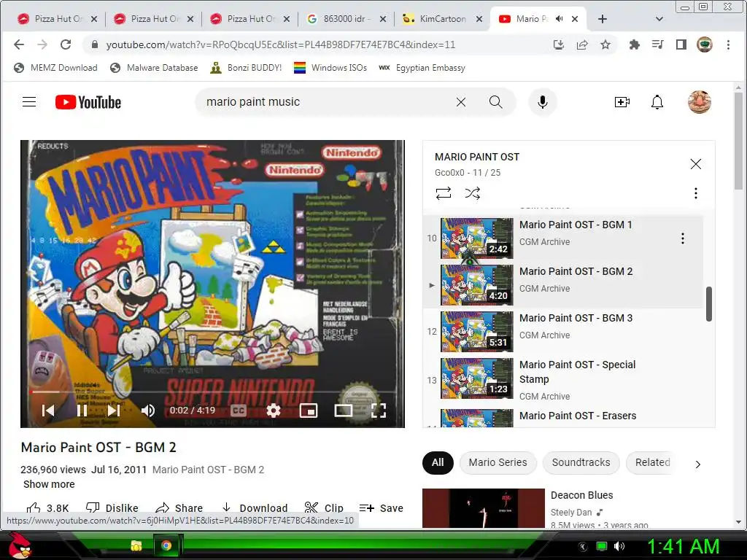Toggle shuffle playlist
Viewport: 747px width, 560px height.
pos(472,193)
